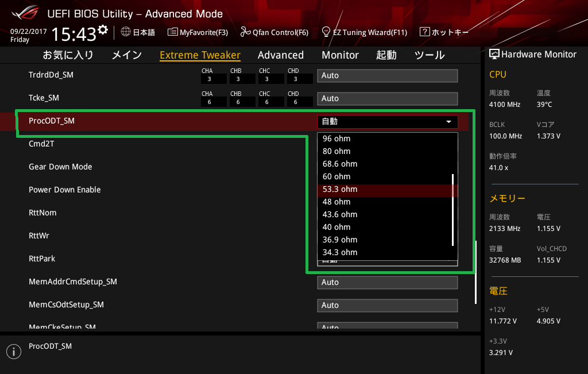This screenshot has width=588, height=374.
Task: Select the Tcke_SM label
Action: pyautogui.click(x=44, y=98)
